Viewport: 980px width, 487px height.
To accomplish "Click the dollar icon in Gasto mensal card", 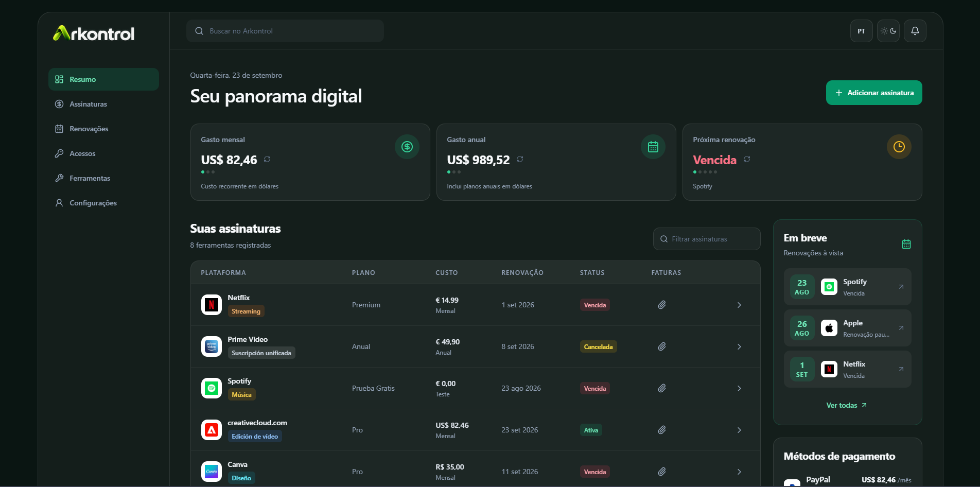I will pyautogui.click(x=407, y=147).
